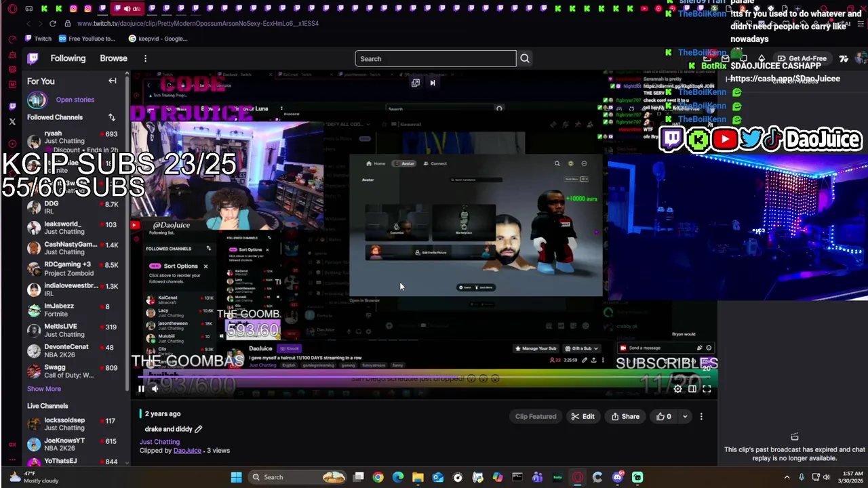The height and width of the screenshot is (488, 868).
Task: Click the Twitch logo home icon
Action: (33, 58)
